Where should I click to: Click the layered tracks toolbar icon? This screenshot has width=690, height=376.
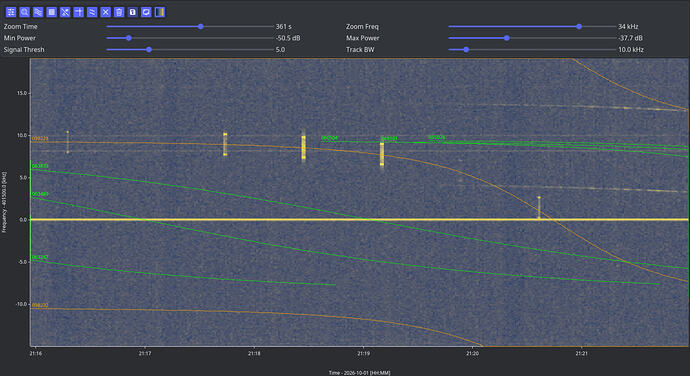click(x=38, y=12)
